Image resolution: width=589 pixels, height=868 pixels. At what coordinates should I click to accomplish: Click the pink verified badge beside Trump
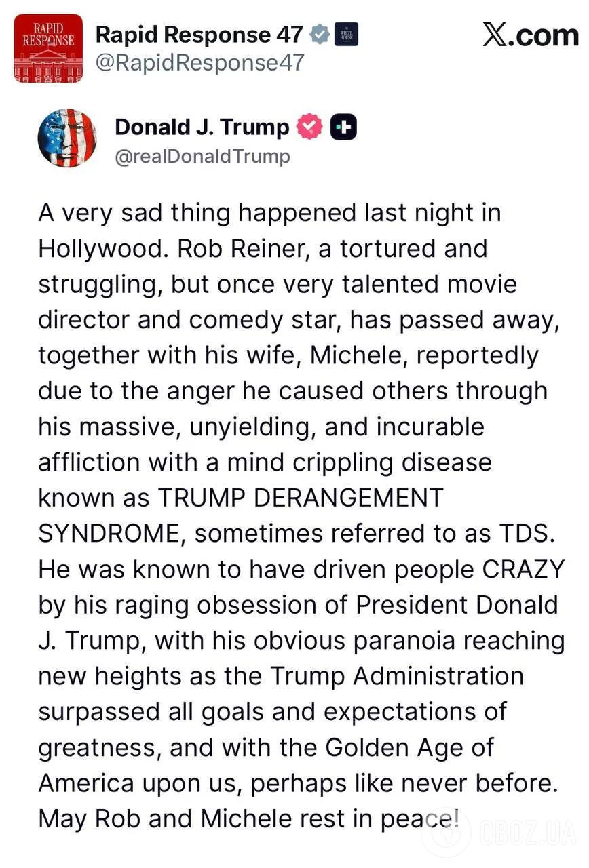310,127
